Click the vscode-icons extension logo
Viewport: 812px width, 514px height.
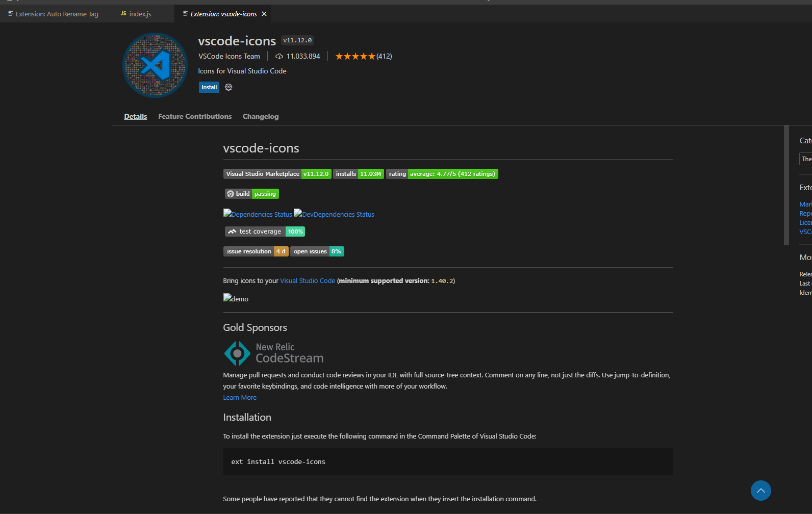tap(155, 65)
